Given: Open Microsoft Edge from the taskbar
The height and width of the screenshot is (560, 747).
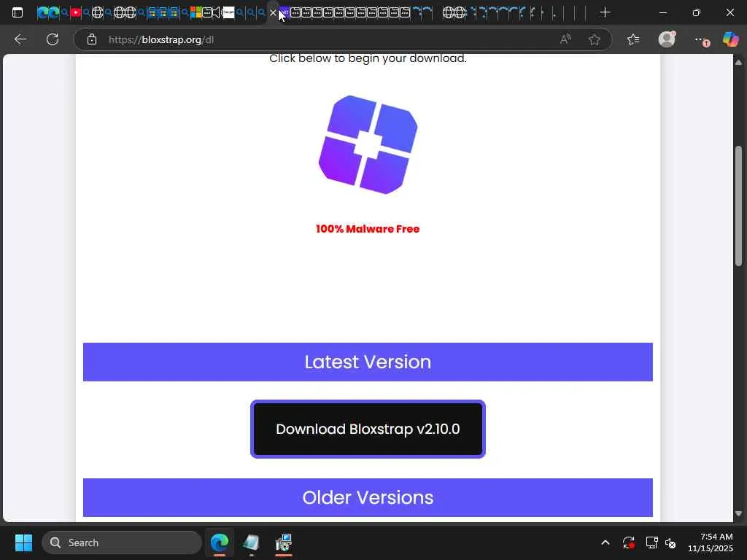Looking at the screenshot, I should point(220,542).
